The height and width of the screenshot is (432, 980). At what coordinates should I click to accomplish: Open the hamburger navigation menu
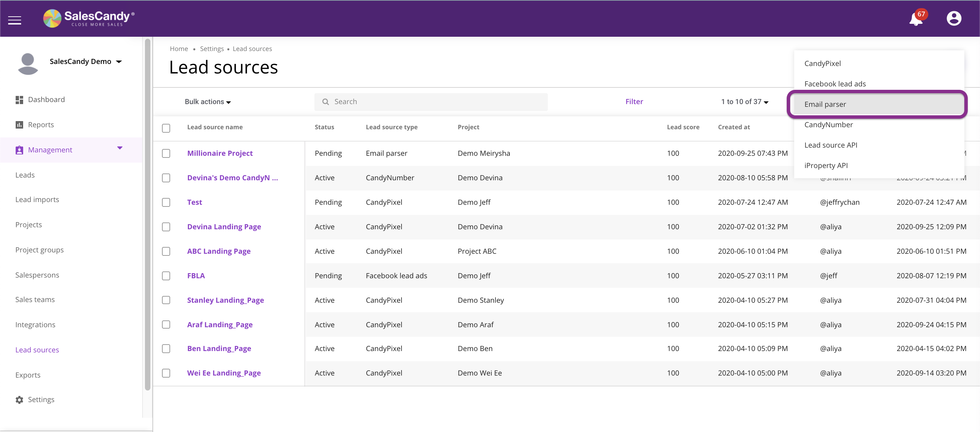[14, 19]
